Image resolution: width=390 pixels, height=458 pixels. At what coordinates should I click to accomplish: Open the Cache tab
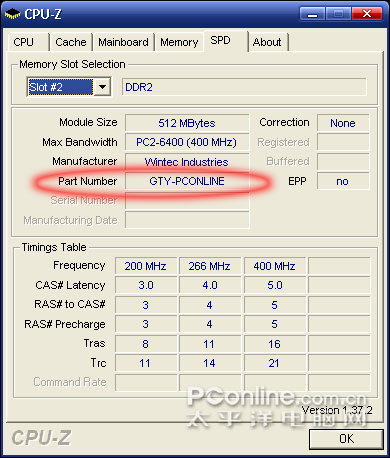(71, 42)
